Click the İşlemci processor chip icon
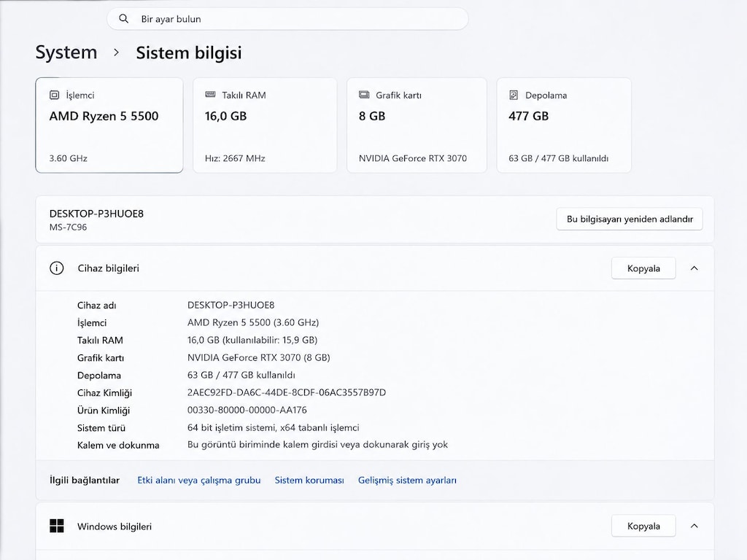This screenshot has height=560, width=747. click(54, 96)
